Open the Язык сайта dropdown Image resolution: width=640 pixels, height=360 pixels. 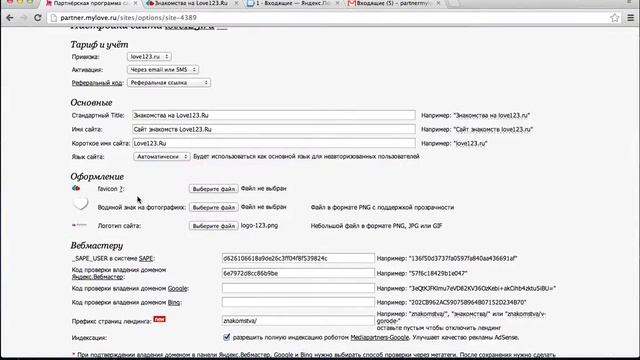click(x=162, y=157)
